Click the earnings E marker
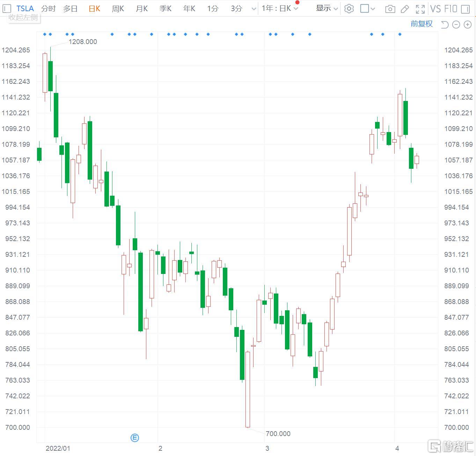The width and height of the screenshot is (476, 456). coord(134,437)
